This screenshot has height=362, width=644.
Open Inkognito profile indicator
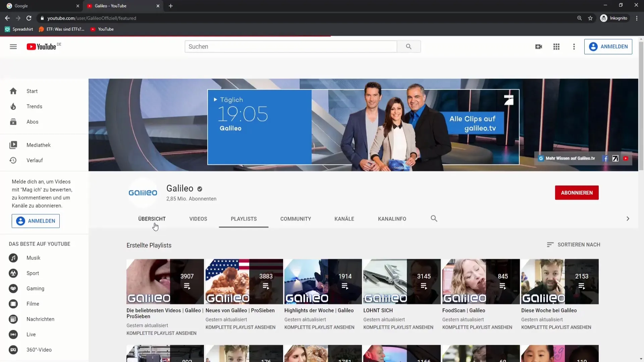pos(614,18)
